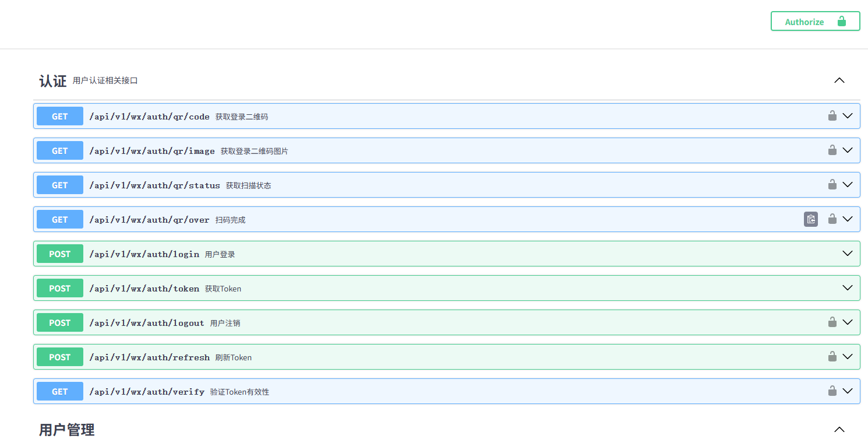
Task: Click GET badge of qr/image endpoint
Action: 60,150
